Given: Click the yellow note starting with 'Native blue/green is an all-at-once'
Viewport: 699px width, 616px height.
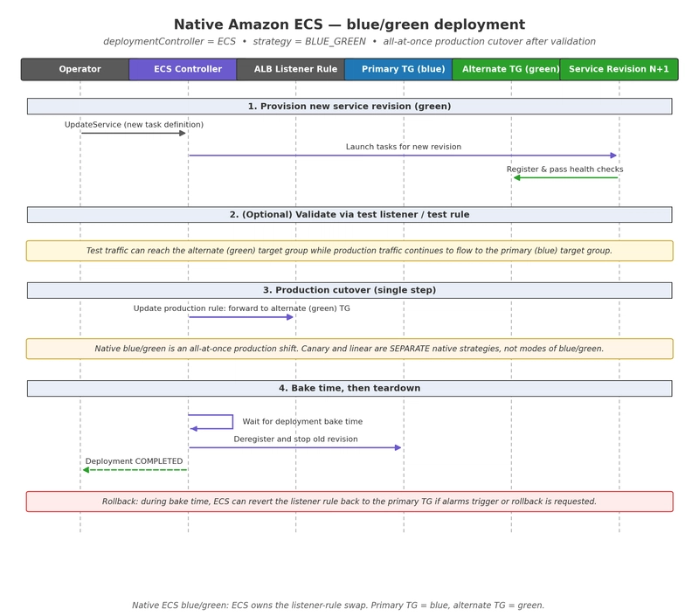Looking at the screenshot, I should click(349, 349).
